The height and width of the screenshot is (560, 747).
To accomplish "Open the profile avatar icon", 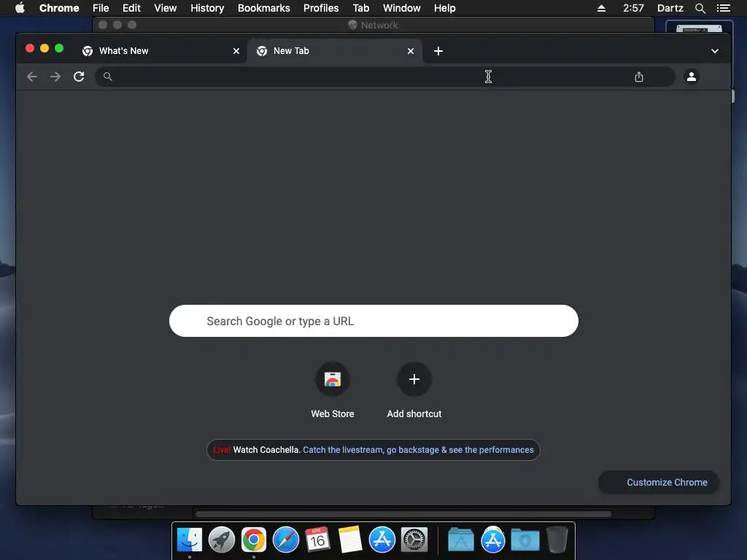I will coord(692,76).
